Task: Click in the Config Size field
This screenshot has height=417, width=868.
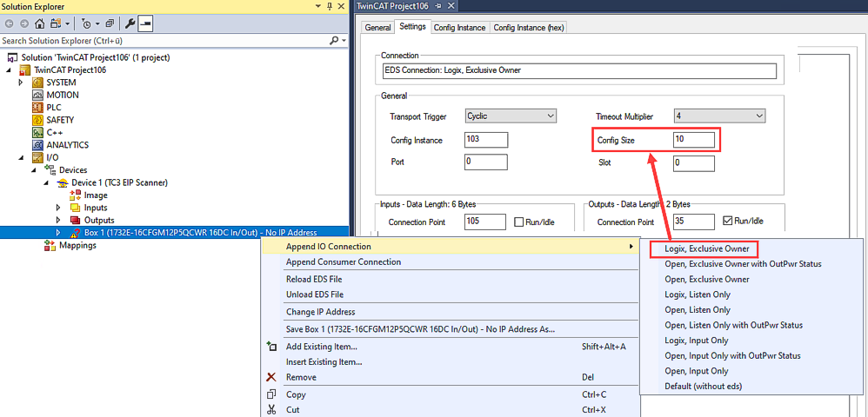Action: (694, 140)
